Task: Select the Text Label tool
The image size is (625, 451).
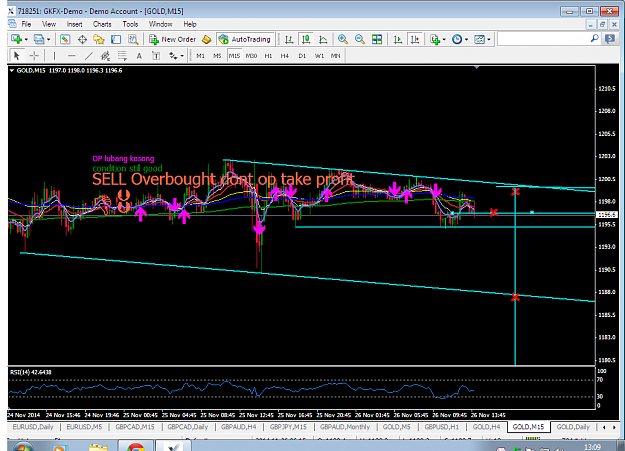Action: pos(156,55)
